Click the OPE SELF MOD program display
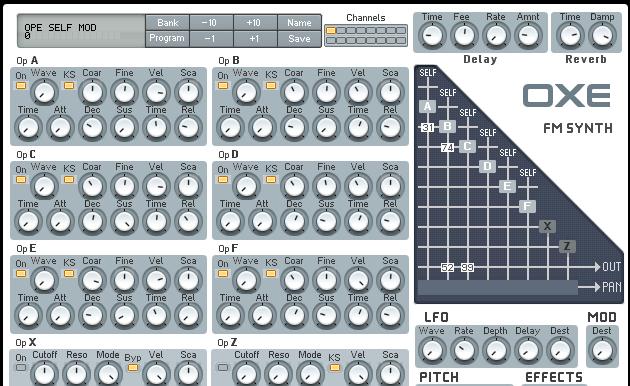 click(x=81, y=31)
